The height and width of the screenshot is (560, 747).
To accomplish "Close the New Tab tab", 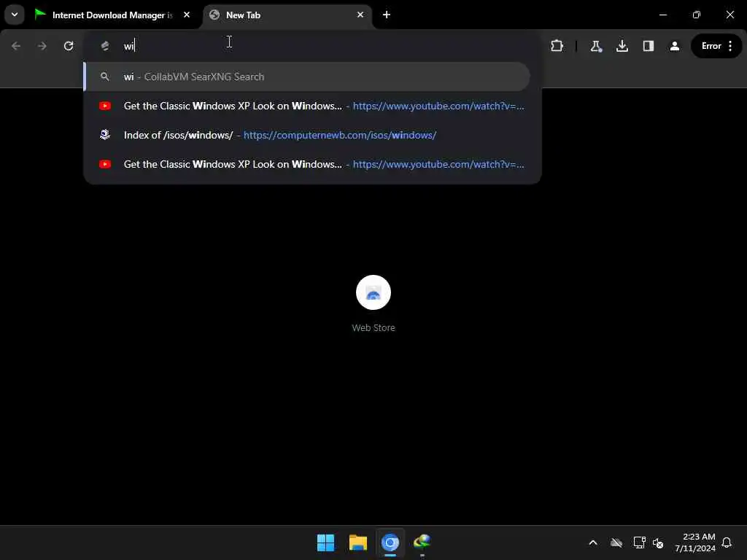I will pyautogui.click(x=360, y=15).
